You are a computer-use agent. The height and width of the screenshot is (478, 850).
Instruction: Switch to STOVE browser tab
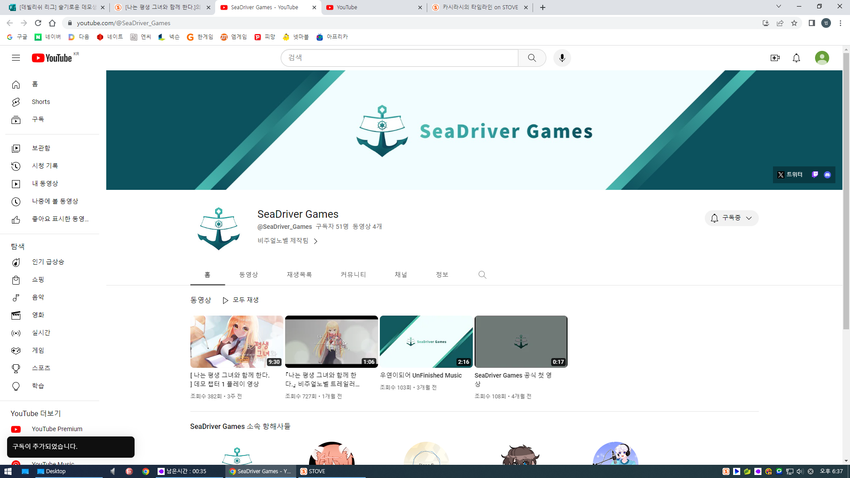(x=480, y=8)
